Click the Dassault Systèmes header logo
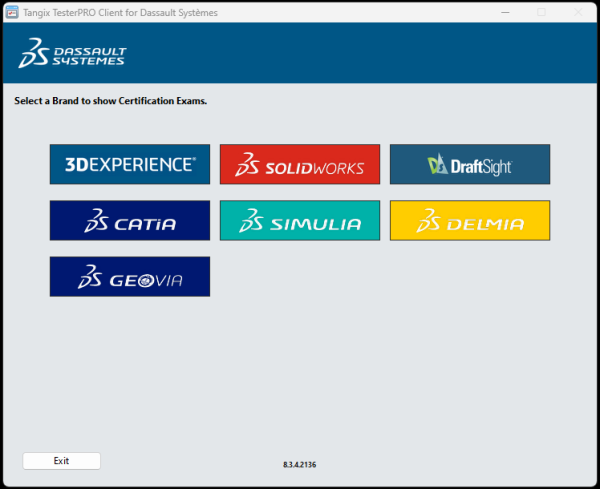 click(x=72, y=53)
